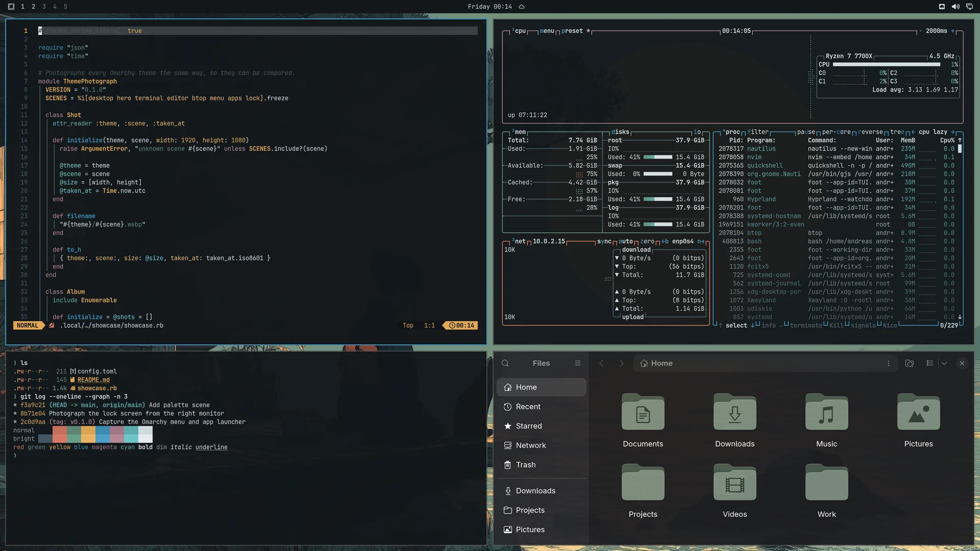Open Projects bookmark in Files sidebar
Image resolution: width=980 pixels, height=551 pixels.
542,510
